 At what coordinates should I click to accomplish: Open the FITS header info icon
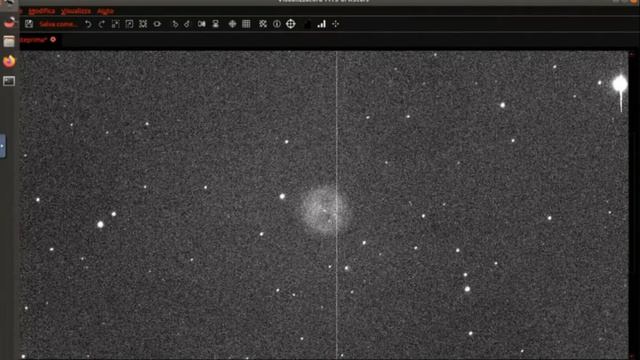(x=277, y=24)
